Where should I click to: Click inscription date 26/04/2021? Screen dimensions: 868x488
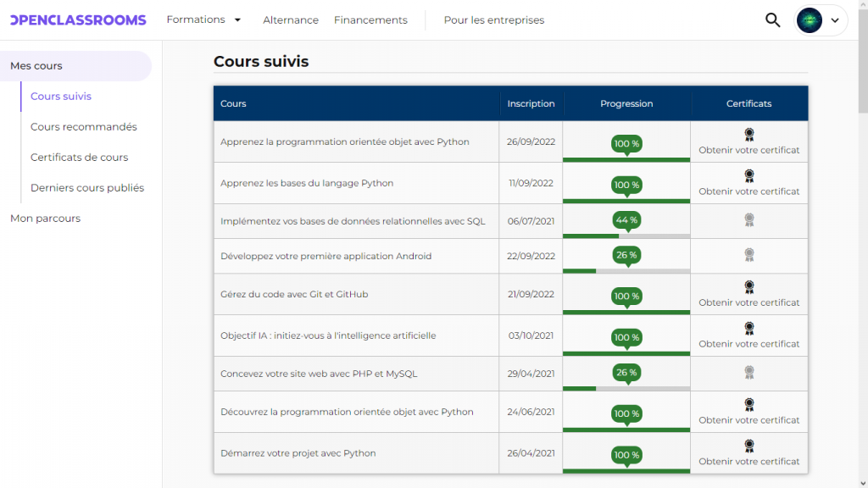tap(531, 453)
